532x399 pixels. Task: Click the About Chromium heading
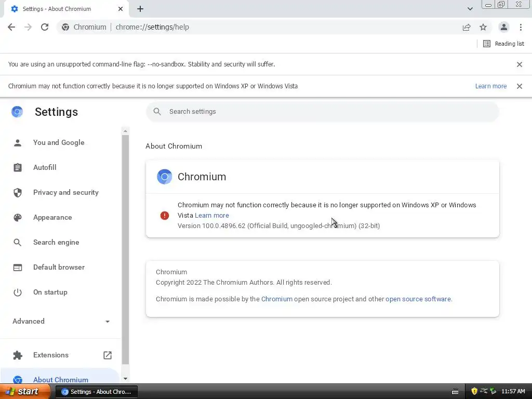[x=174, y=146]
